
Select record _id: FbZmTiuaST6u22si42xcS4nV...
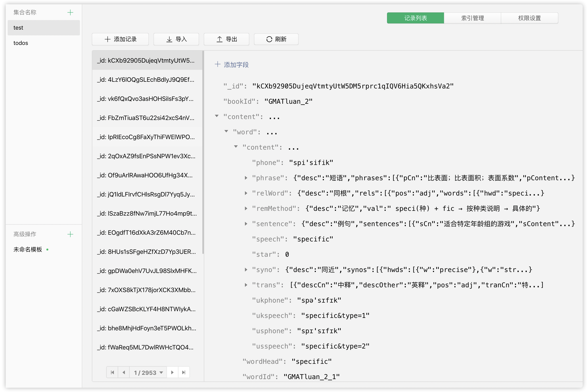147,118
